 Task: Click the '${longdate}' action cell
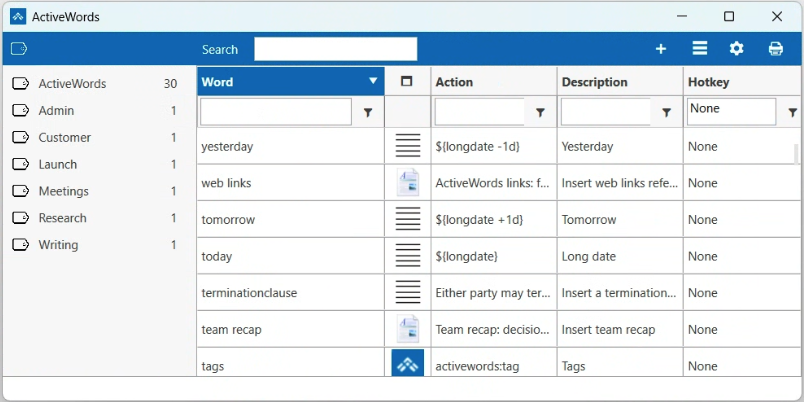[494, 256]
